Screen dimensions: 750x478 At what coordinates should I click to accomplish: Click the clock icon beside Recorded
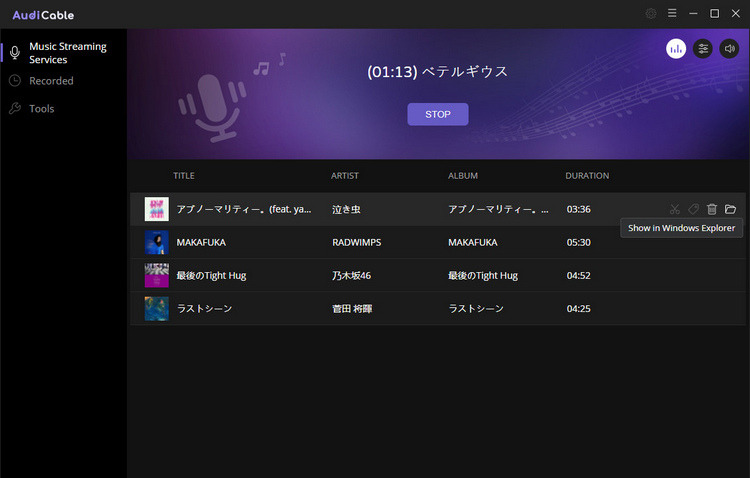(x=15, y=80)
